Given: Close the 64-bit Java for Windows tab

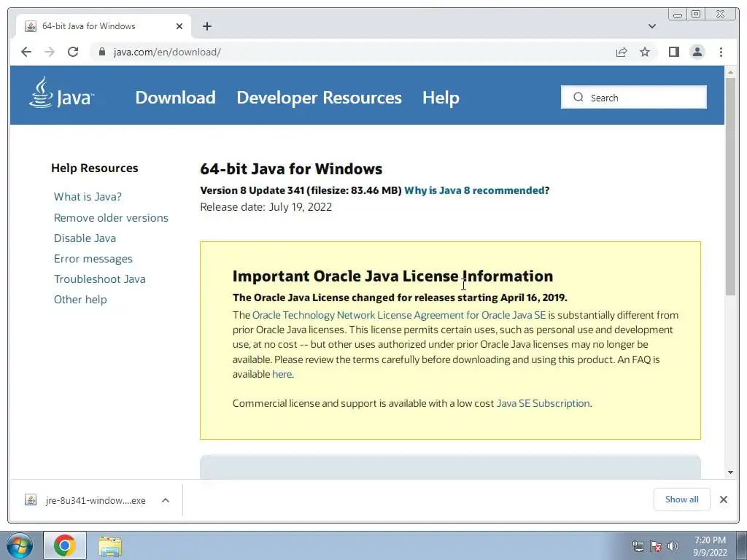Looking at the screenshot, I should pos(179,26).
